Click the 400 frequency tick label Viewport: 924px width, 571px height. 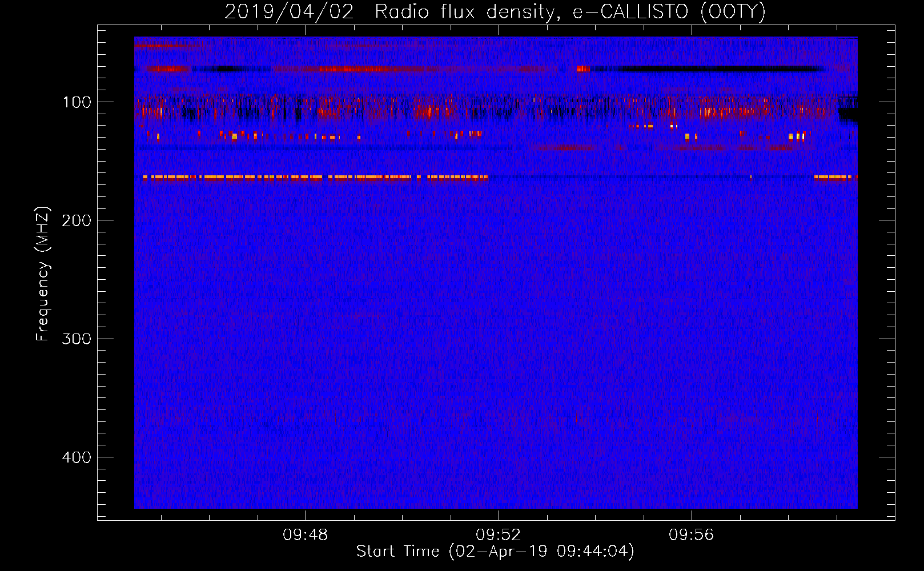(x=77, y=457)
